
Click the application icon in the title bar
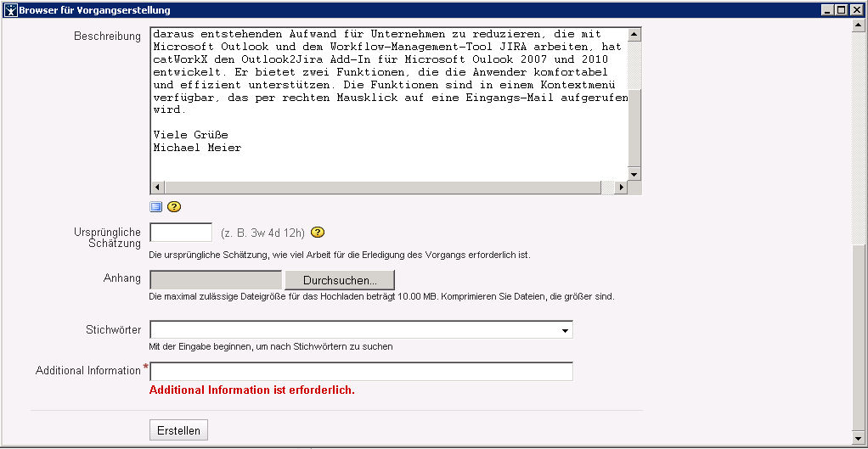(x=9, y=10)
